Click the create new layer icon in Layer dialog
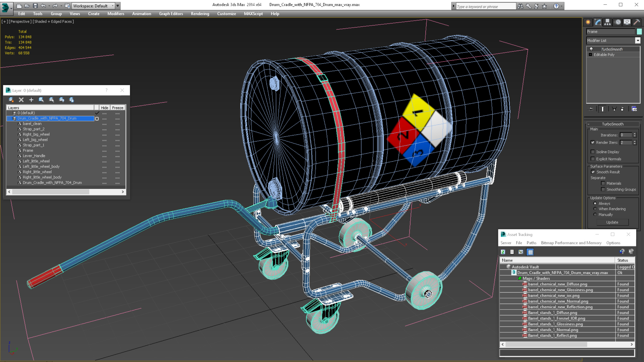 [11, 100]
